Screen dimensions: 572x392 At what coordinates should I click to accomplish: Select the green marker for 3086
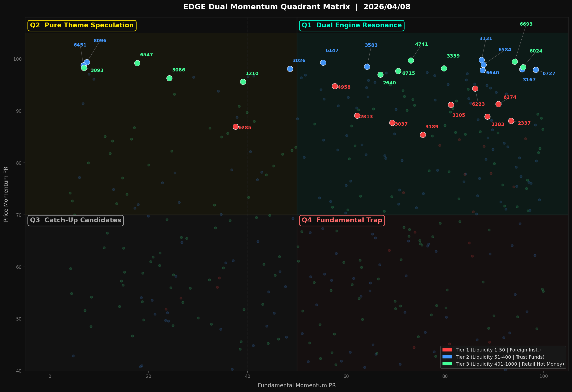click(169, 78)
